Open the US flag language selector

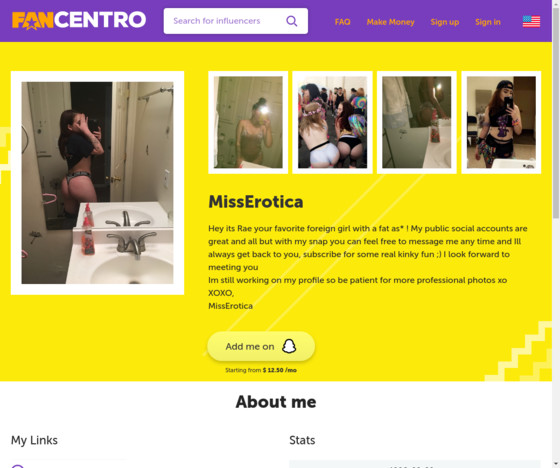coord(531,21)
